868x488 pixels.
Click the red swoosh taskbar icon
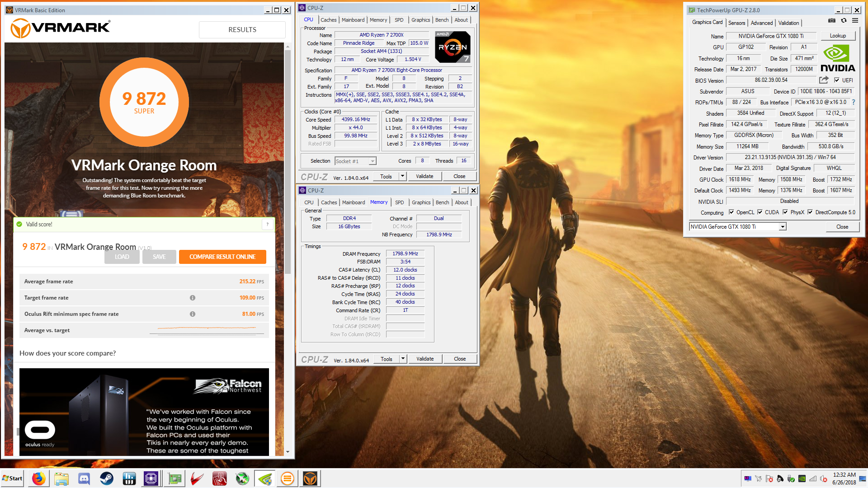click(197, 479)
